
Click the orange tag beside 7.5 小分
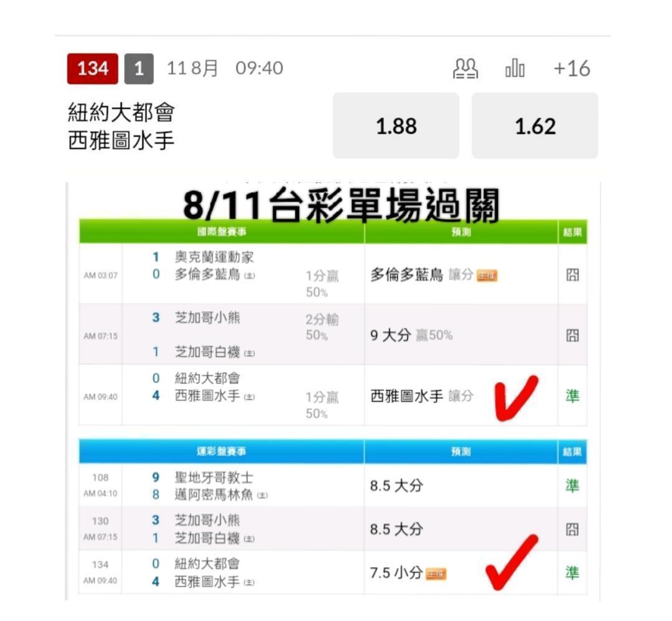436,574
